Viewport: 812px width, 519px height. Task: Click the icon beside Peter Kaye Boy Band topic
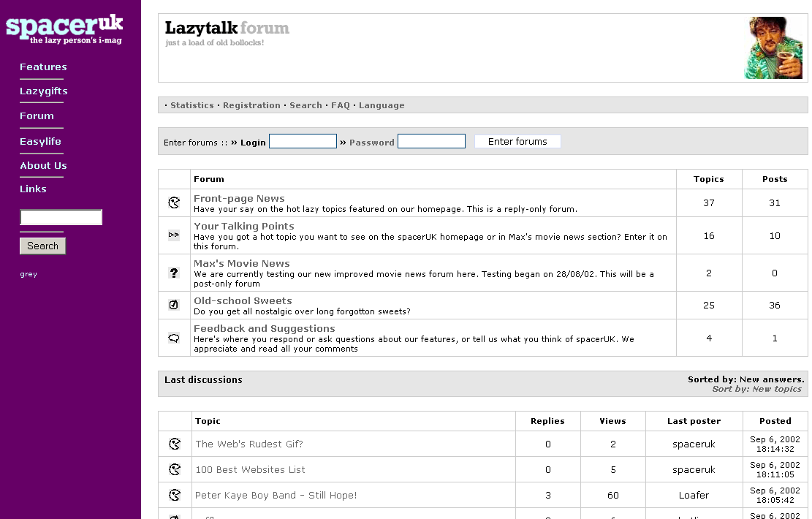(x=175, y=495)
